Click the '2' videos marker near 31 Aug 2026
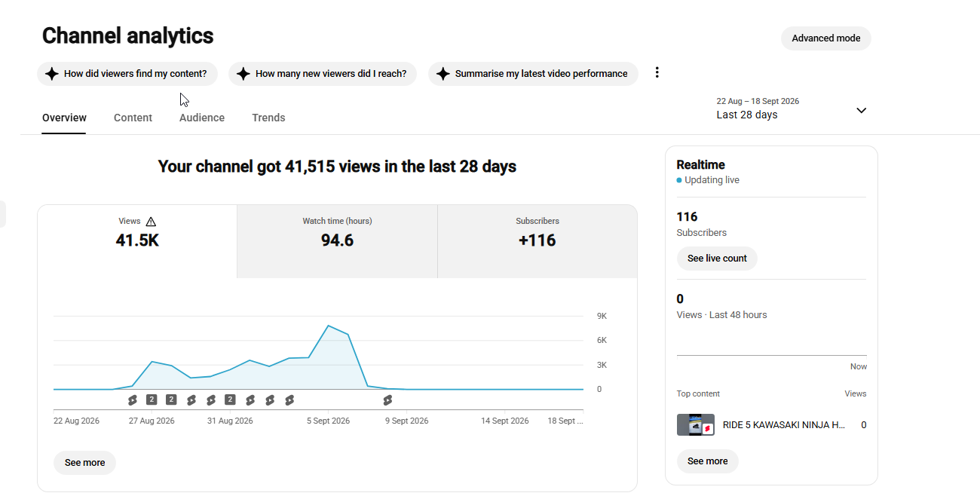The width and height of the screenshot is (980, 496). [230, 400]
